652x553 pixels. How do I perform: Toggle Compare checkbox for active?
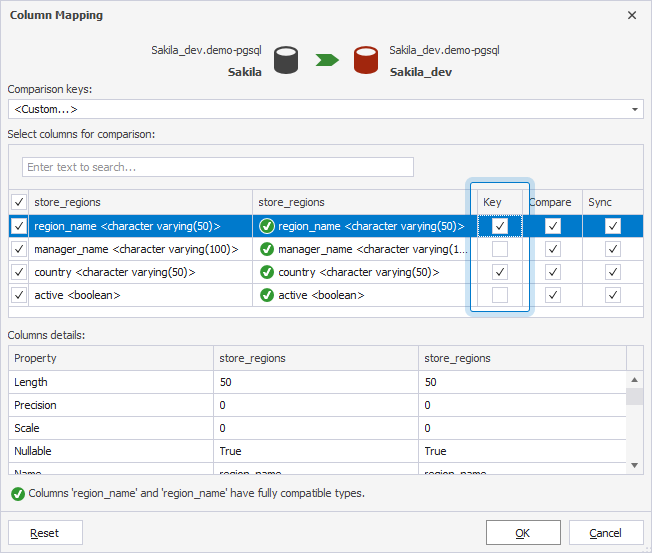pos(553,295)
